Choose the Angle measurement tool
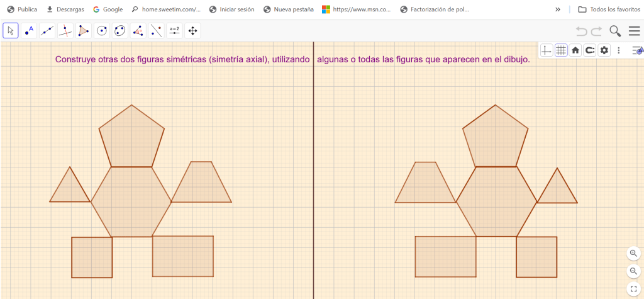The height and width of the screenshot is (299, 644). click(138, 31)
